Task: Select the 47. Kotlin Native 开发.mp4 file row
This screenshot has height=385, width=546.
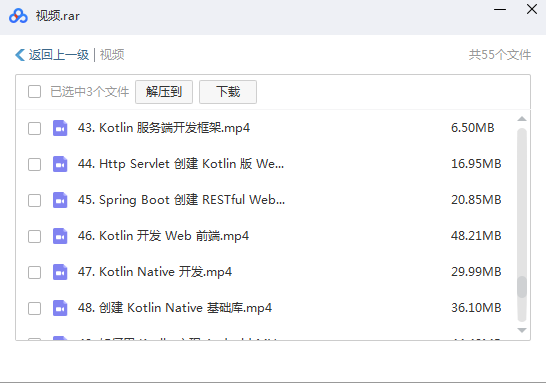Action: (266, 272)
